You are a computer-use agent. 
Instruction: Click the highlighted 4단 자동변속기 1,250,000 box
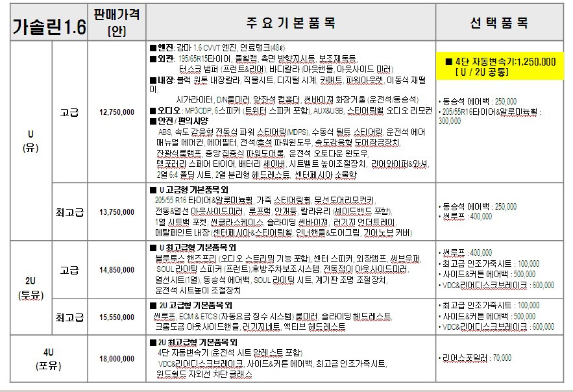pos(500,66)
